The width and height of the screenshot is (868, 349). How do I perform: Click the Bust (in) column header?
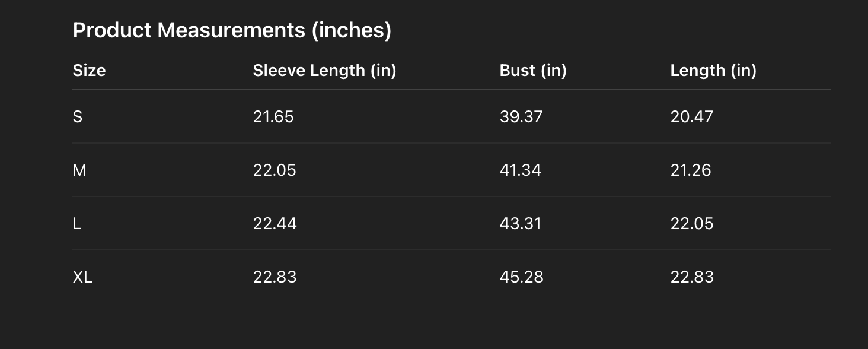pos(533,71)
